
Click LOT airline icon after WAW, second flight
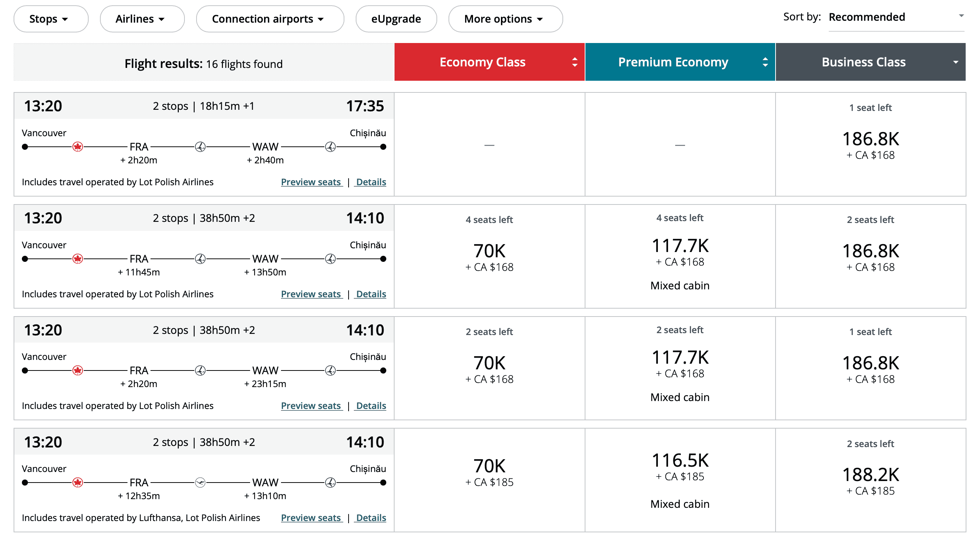(x=330, y=259)
